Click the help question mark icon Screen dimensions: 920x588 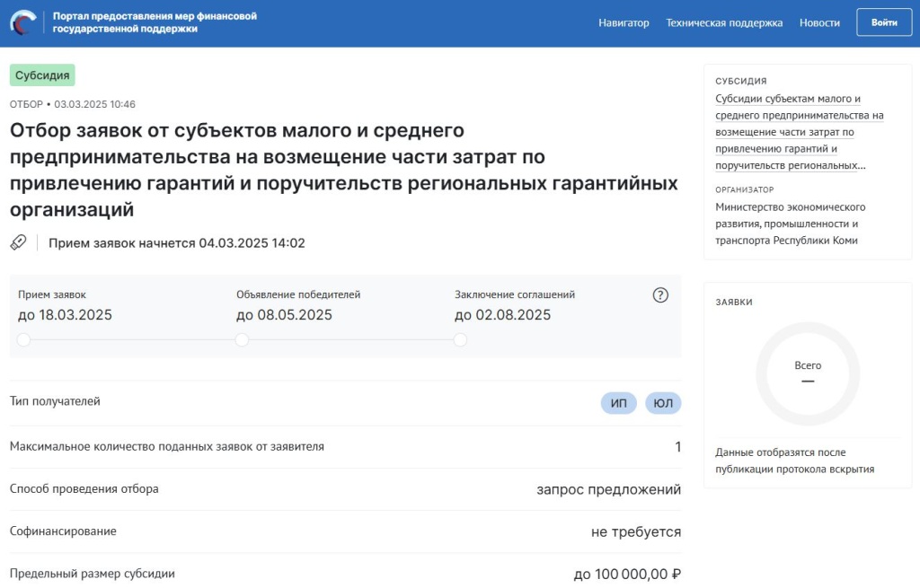tap(660, 294)
